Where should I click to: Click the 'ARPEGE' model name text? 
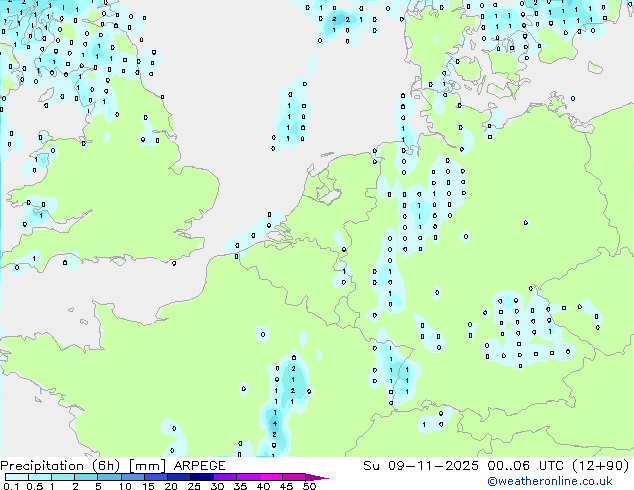pyautogui.click(x=199, y=466)
